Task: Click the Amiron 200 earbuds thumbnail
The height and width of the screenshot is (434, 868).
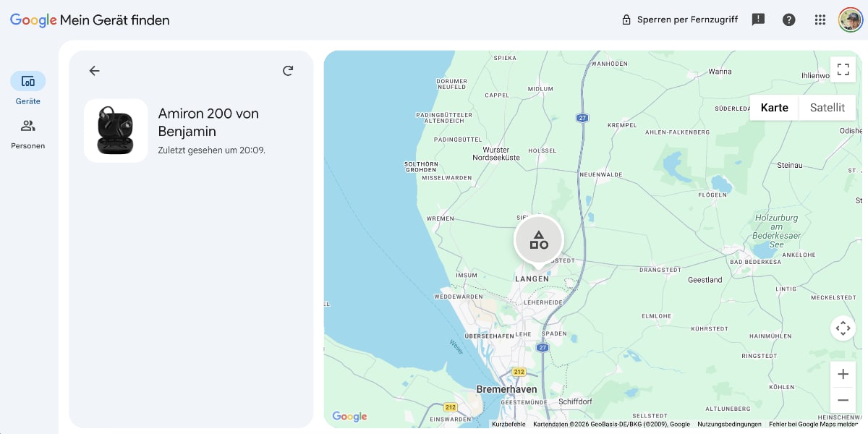Action: (x=116, y=130)
